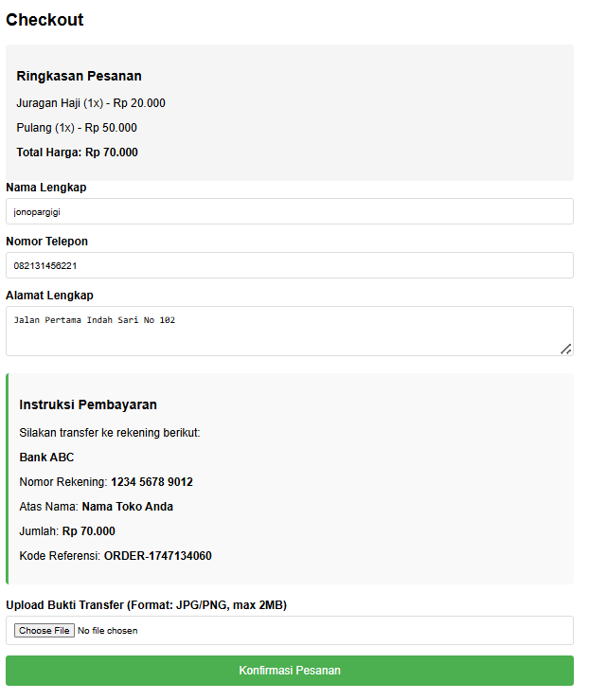Click the Total Harga line
This screenshot has height=700, width=589.
pyautogui.click(x=77, y=153)
